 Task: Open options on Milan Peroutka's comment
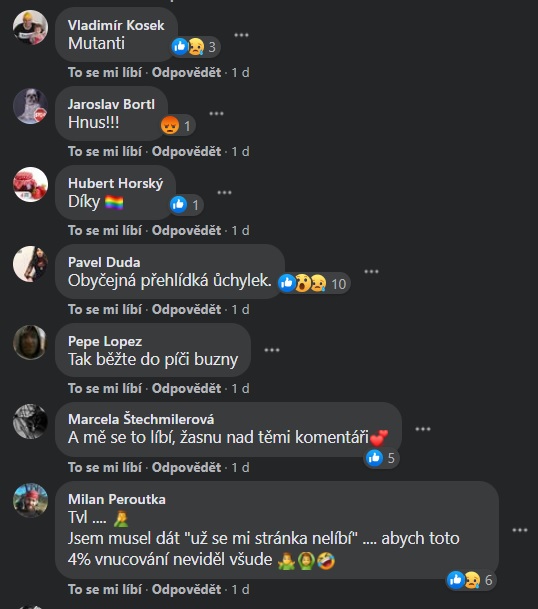pos(520,530)
